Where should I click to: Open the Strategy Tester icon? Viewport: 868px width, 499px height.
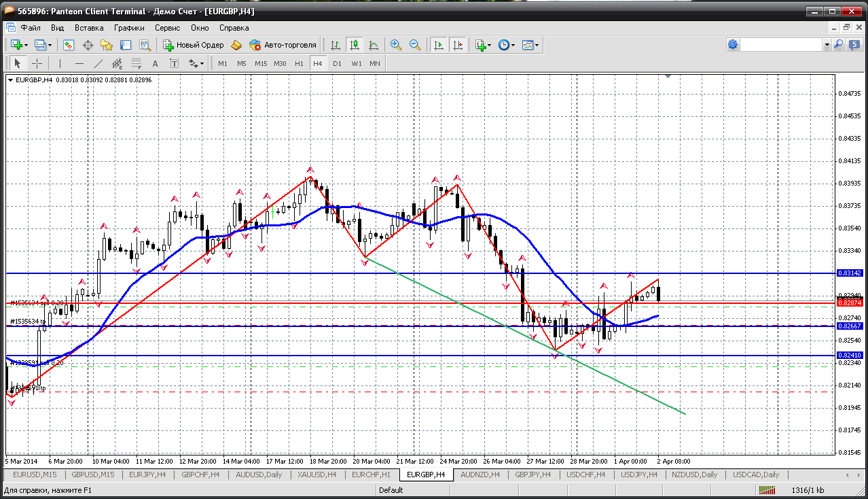pos(145,45)
